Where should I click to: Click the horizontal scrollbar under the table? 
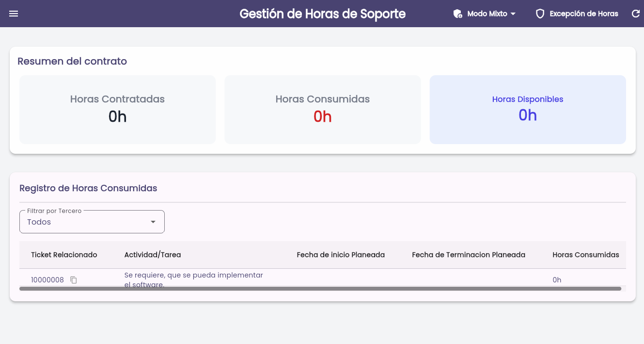[320, 289]
